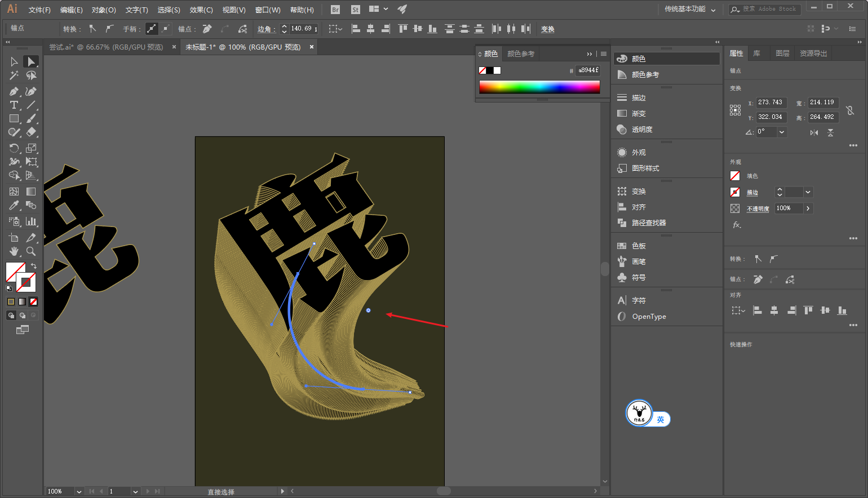Open the Adobe Stock (St) icon

click(355, 10)
